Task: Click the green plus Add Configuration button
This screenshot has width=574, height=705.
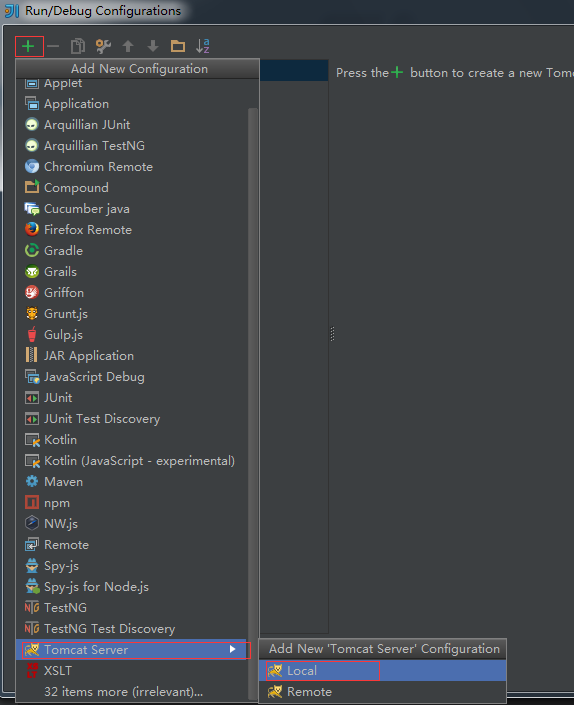Action: 28,46
